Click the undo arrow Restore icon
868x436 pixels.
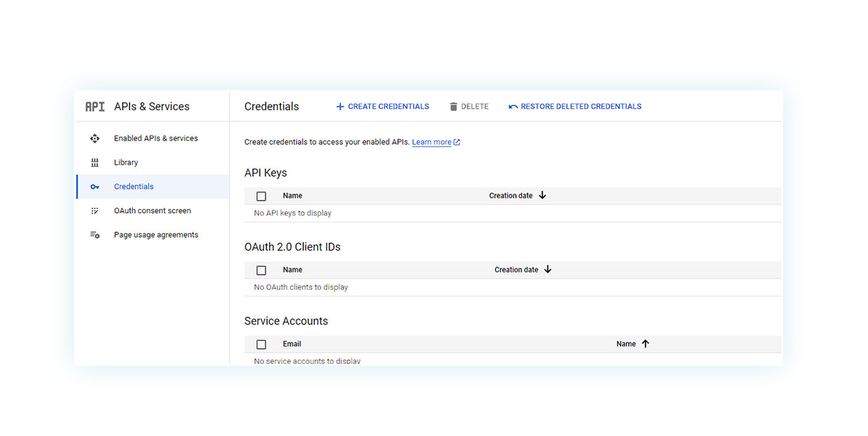click(513, 106)
